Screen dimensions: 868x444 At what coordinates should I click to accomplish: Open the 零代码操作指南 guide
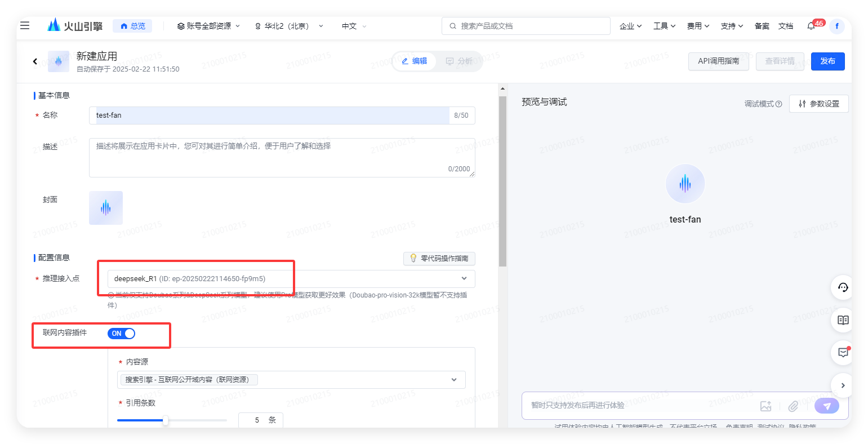point(439,258)
